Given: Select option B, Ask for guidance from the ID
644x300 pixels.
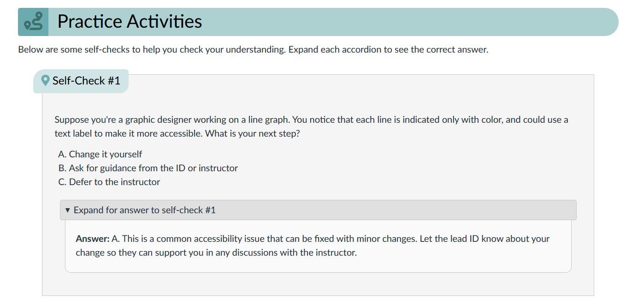Looking at the screenshot, I should (148, 168).
